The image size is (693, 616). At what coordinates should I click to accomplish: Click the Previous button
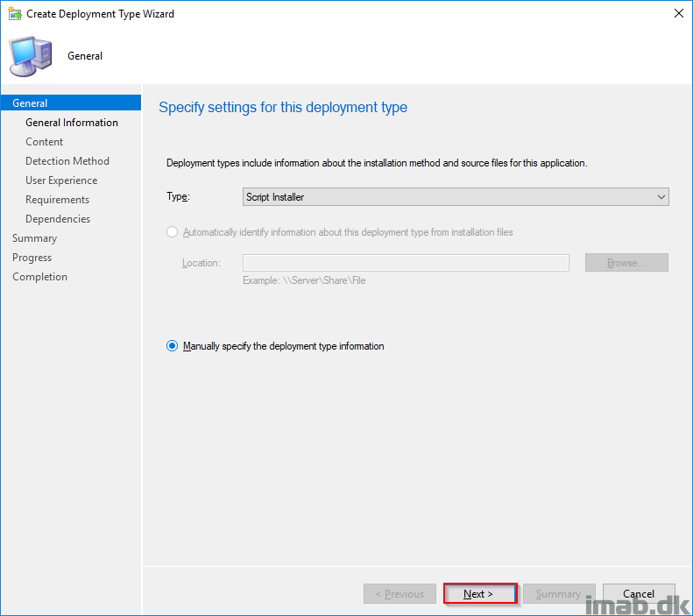400,593
